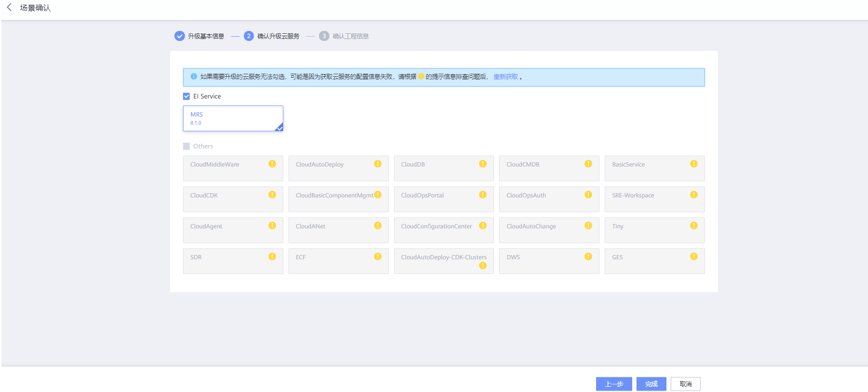
Task: Click the warning icon on CloudMiddleWare card
Action: coord(272,164)
